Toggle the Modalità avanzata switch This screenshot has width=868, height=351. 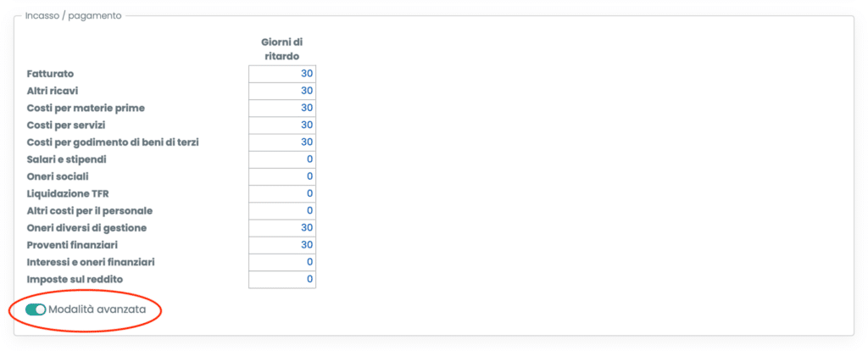(x=36, y=309)
